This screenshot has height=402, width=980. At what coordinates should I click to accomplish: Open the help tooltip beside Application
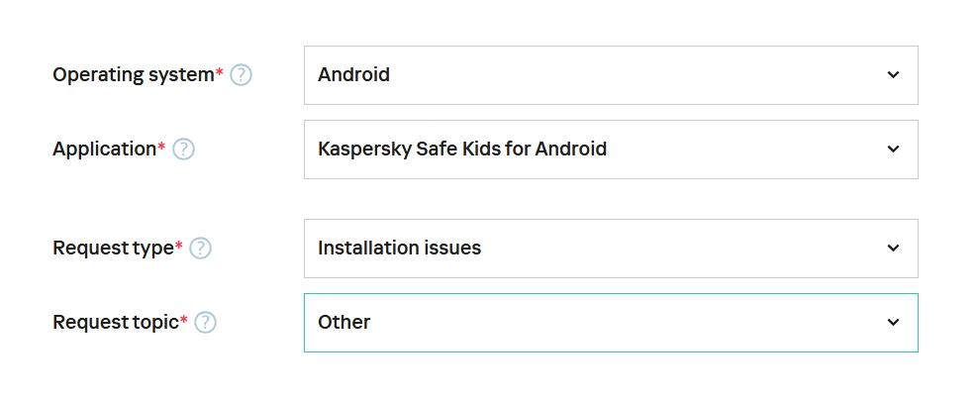coord(183,150)
